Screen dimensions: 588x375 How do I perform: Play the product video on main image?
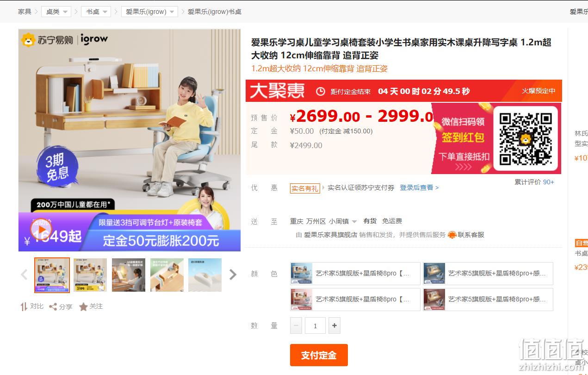click(40, 229)
